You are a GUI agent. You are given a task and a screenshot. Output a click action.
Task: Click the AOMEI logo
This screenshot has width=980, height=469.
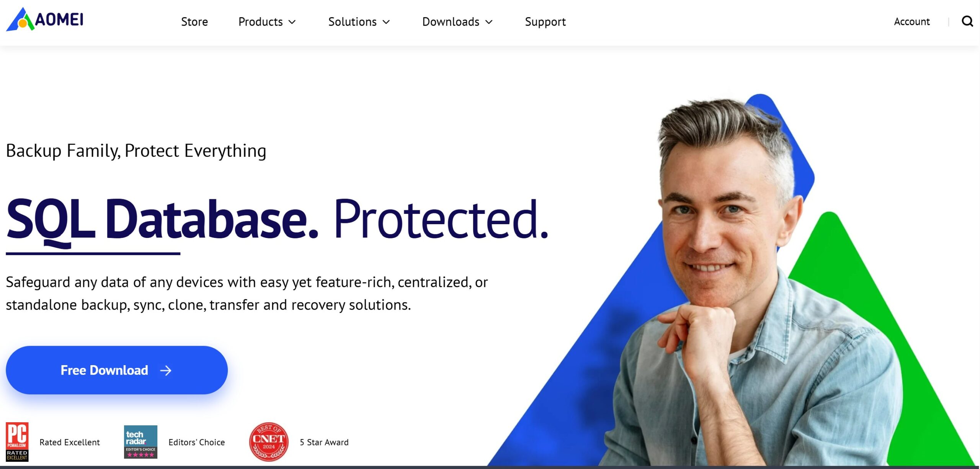[x=45, y=19]
